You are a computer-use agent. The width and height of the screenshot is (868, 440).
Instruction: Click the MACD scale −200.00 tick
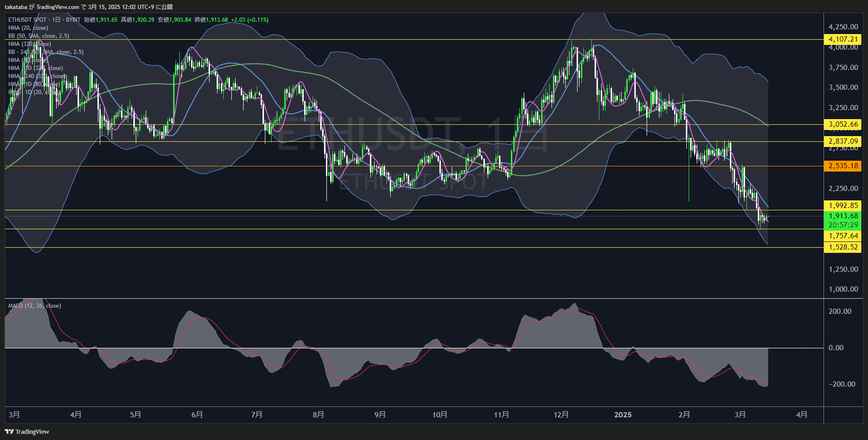point(842,384)
